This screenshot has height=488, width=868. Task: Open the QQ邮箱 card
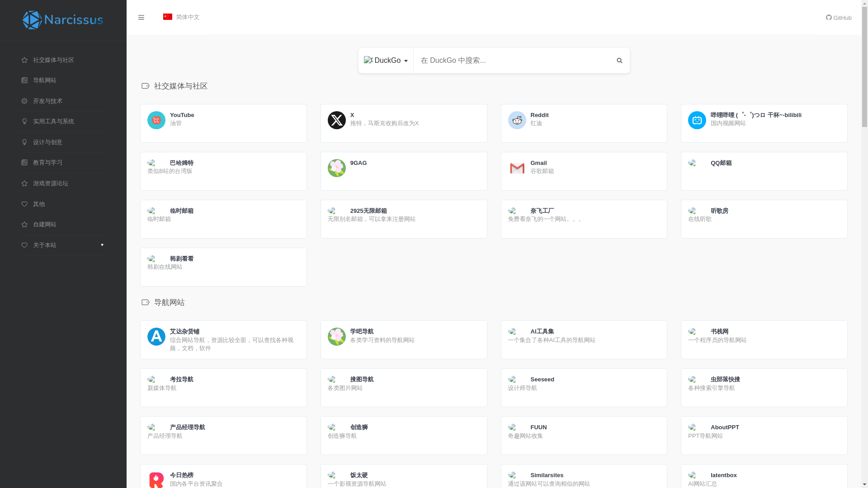point(764,171)
